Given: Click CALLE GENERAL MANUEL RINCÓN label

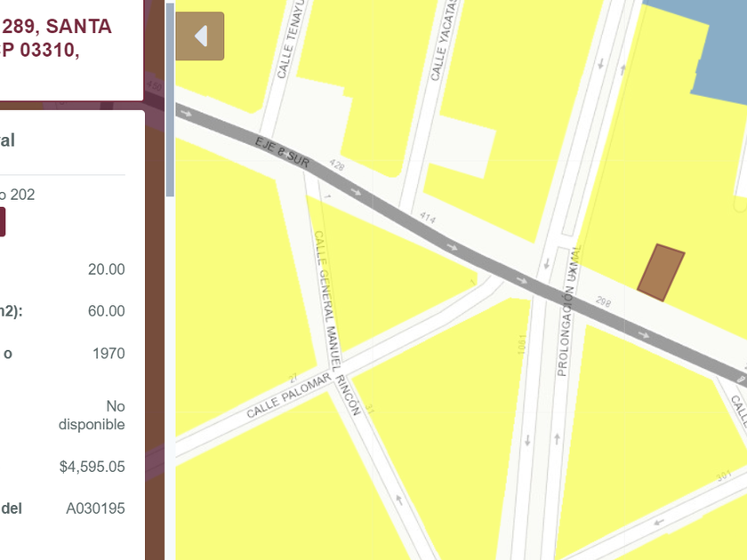Looking at the screenshot, I should (x=336, y=324).
